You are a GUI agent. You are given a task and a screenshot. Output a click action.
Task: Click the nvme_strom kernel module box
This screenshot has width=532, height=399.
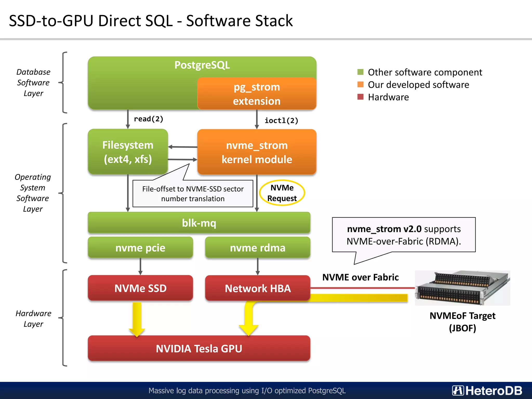pos(257,152)
